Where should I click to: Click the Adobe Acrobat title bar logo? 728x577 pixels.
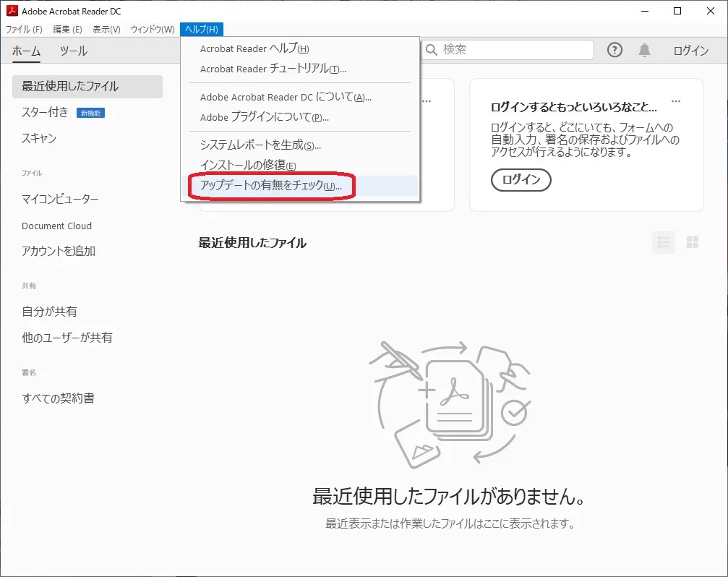[12, 10]
